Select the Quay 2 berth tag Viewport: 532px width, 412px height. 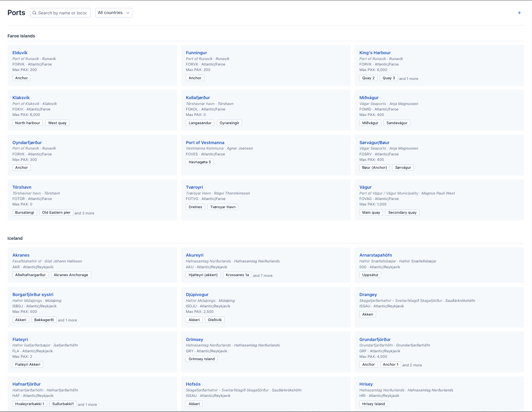click(x=368, y=78)
